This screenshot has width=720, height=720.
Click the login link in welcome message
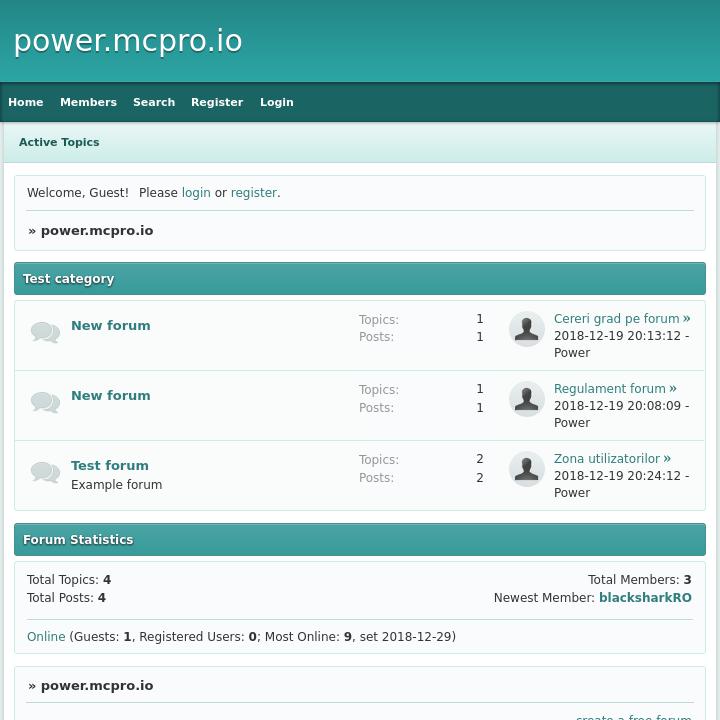tap(196, 193)
